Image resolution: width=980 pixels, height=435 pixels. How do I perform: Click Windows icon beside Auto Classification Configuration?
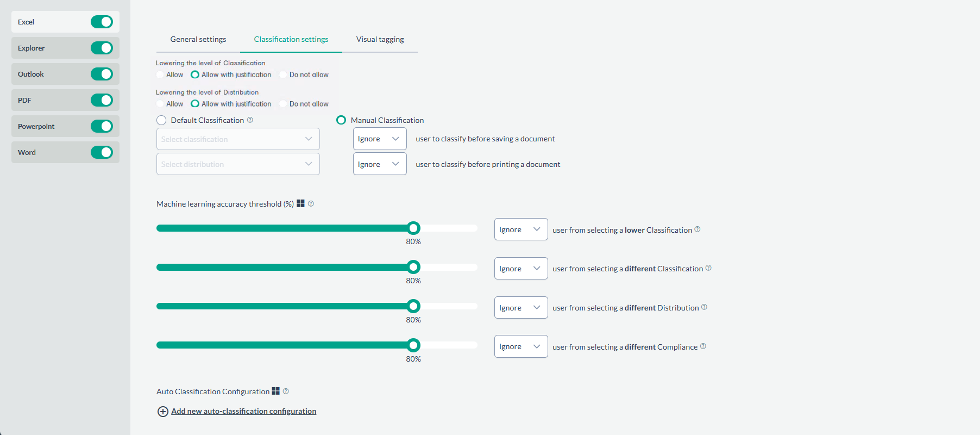point(275,391)
